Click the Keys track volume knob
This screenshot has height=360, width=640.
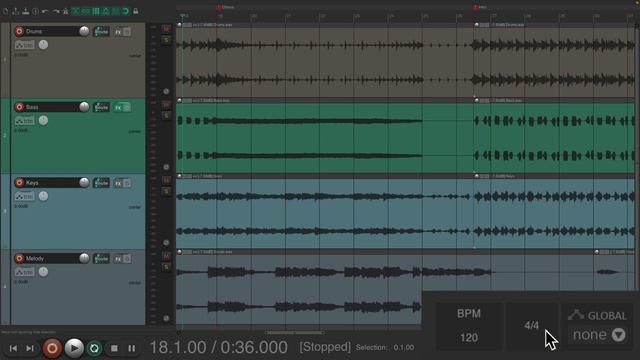pyautogui.click(x=84, y=182)
